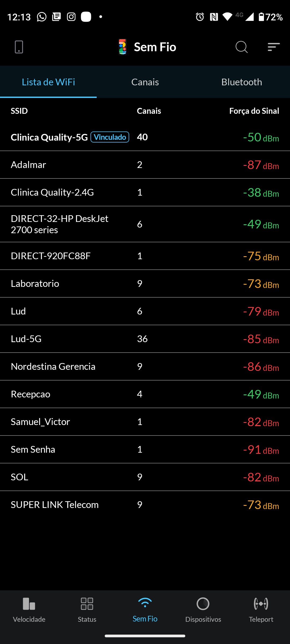Tap the SUPER LINK Telecom network

55,505
